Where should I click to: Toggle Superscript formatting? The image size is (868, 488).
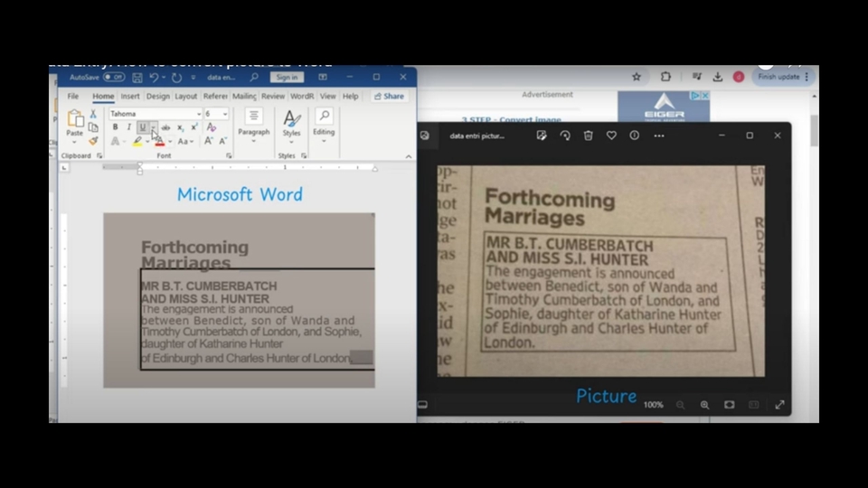tap(194, 127)
